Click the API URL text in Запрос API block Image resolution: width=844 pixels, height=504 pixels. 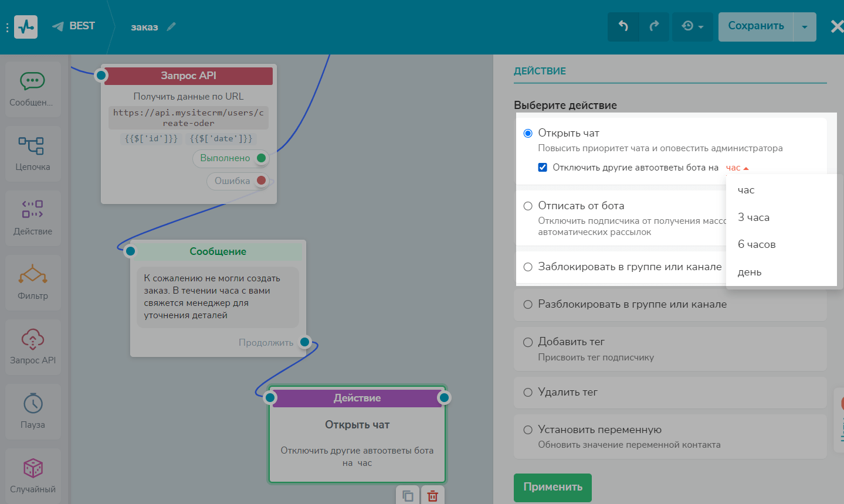pyautogui.click(x=188, y=118)
